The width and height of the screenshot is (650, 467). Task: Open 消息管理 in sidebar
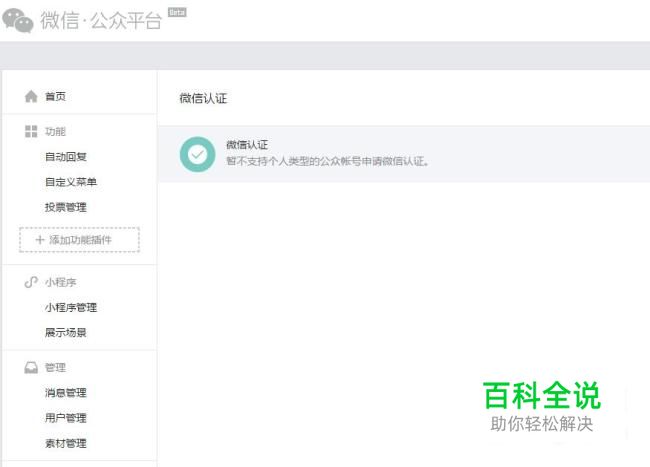(65, 392)
